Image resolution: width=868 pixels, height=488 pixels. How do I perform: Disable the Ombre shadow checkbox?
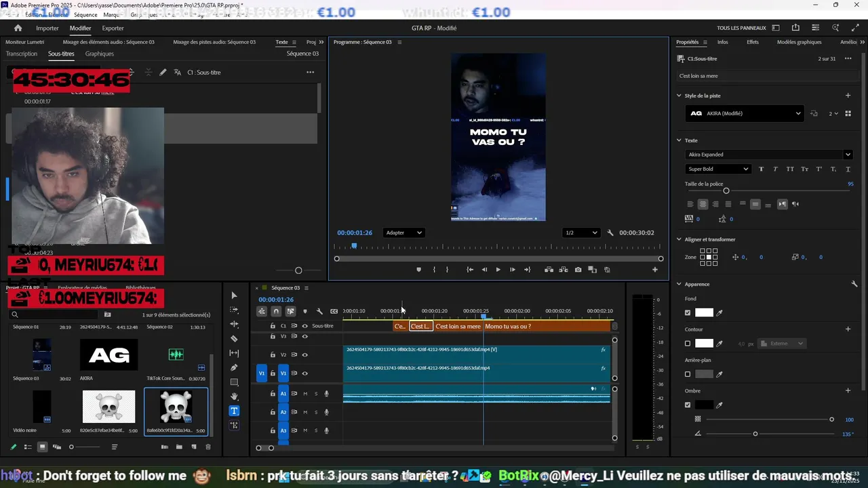(x=688, y=405)
